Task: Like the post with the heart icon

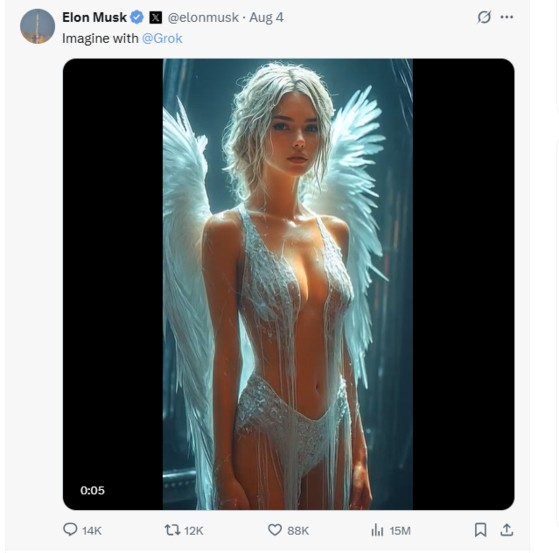Action: click(275, 530)
